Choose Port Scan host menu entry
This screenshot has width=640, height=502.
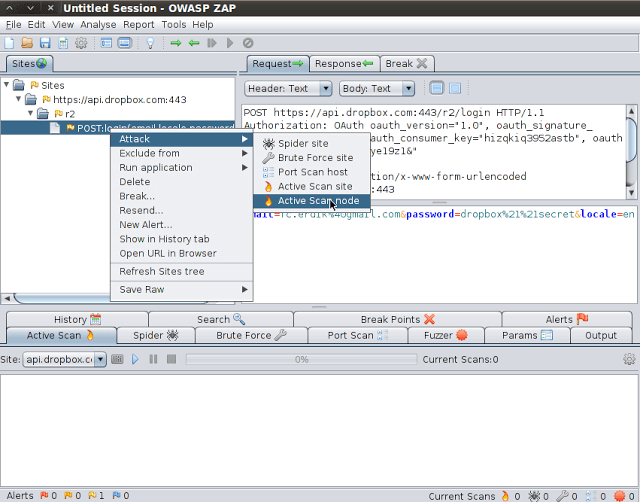pos(312,172)
